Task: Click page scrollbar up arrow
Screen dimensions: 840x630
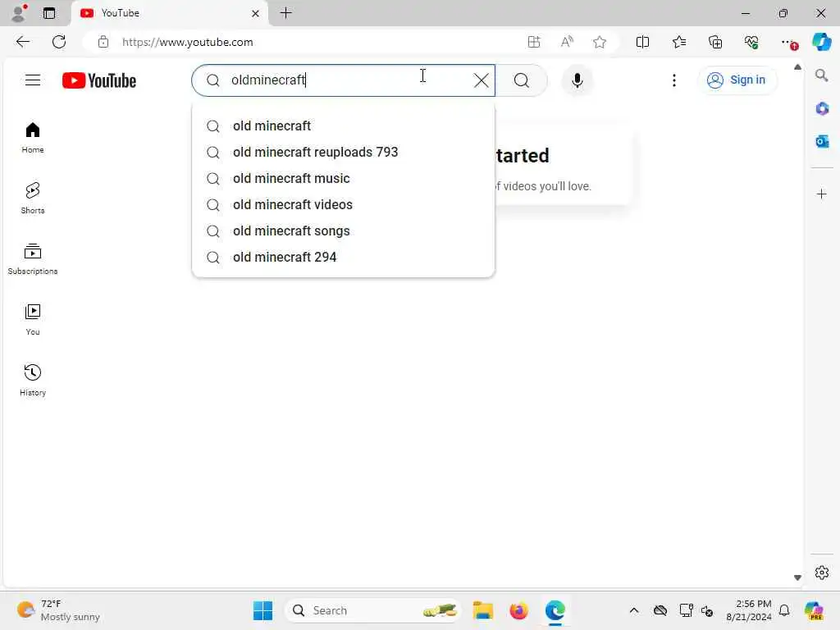Action: (797, 67)
